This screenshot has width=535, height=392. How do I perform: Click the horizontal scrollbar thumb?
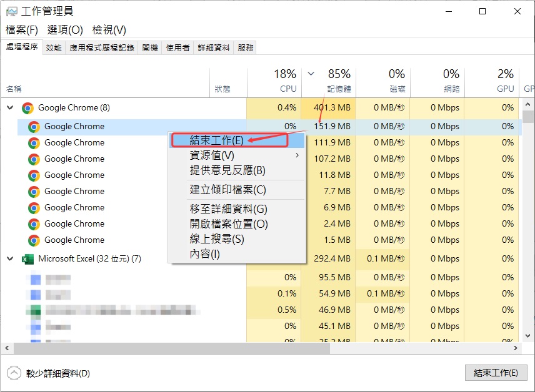[x=172, y=348]
